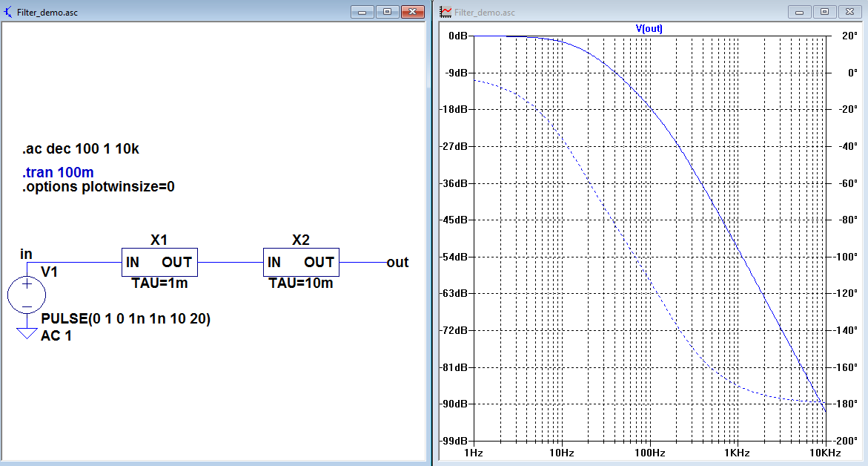Click the ground symbol below V1
This screenshot has height=466, width=868.
[27, 333]
